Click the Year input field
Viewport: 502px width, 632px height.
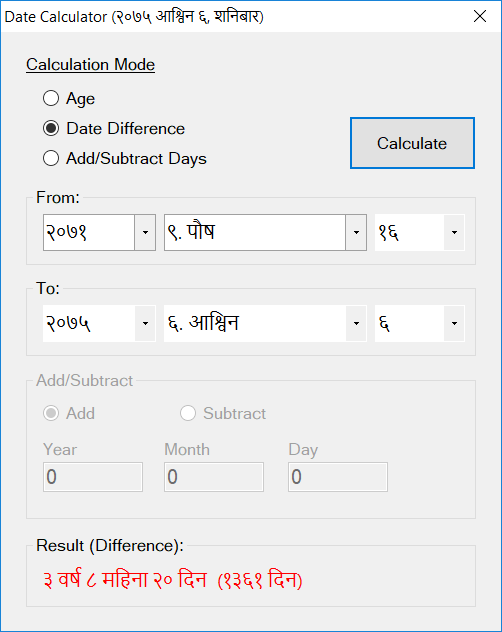93,477
